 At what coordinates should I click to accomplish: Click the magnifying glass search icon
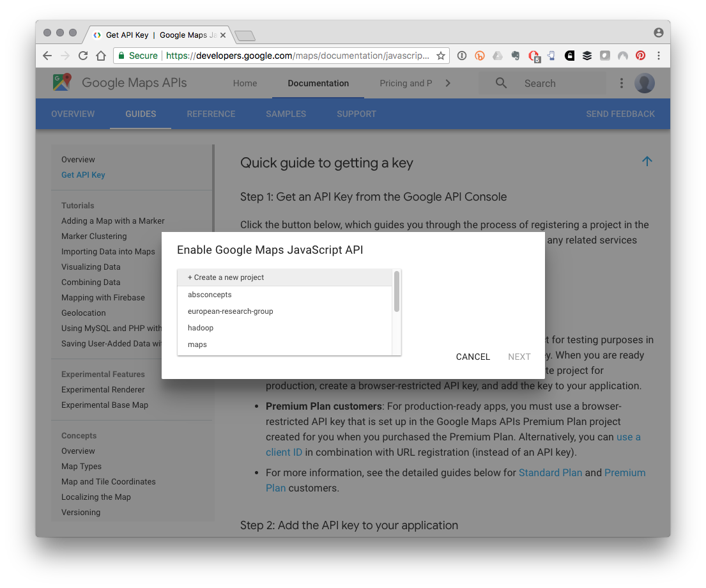tap(501, 83)
